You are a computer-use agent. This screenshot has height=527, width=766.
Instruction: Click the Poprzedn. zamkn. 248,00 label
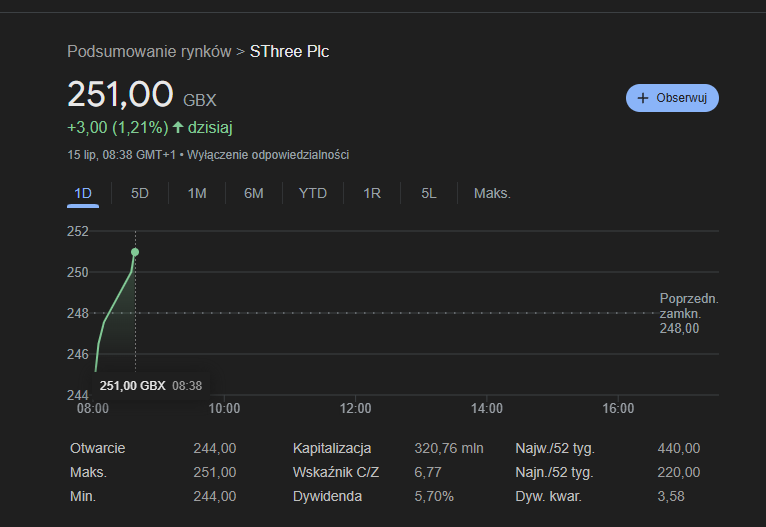coord(689,313)
